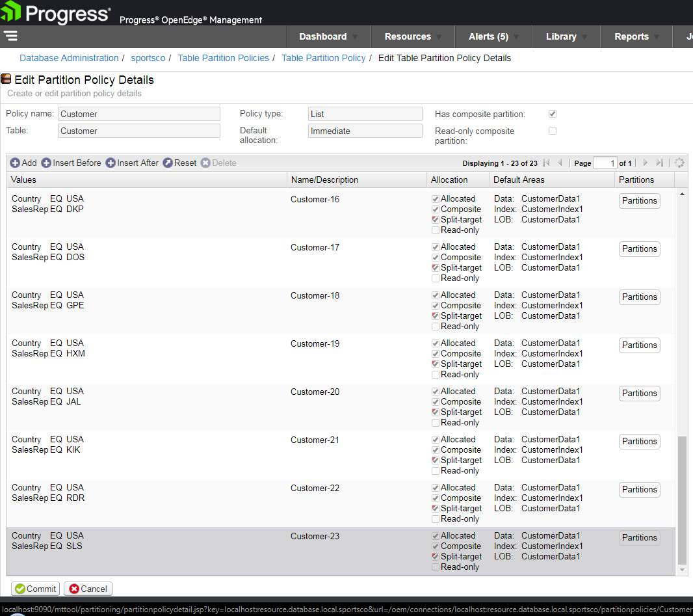
Task: Open the Dashboard menu
Action: click(328, 36)
